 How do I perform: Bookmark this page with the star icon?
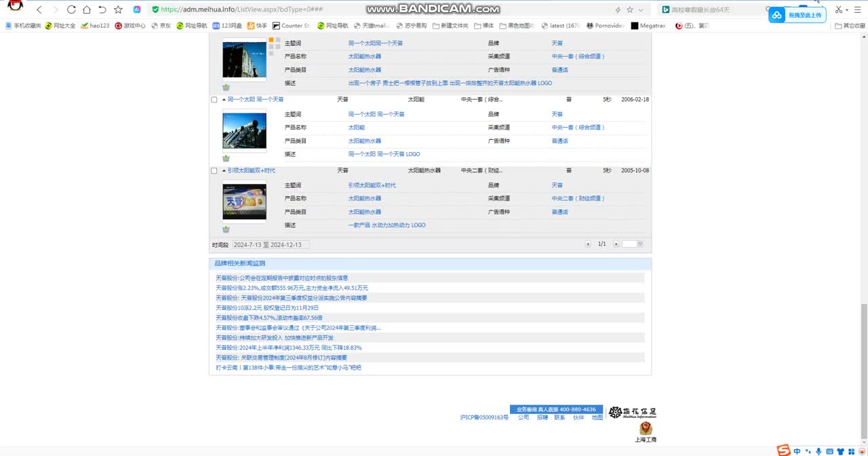118,9
